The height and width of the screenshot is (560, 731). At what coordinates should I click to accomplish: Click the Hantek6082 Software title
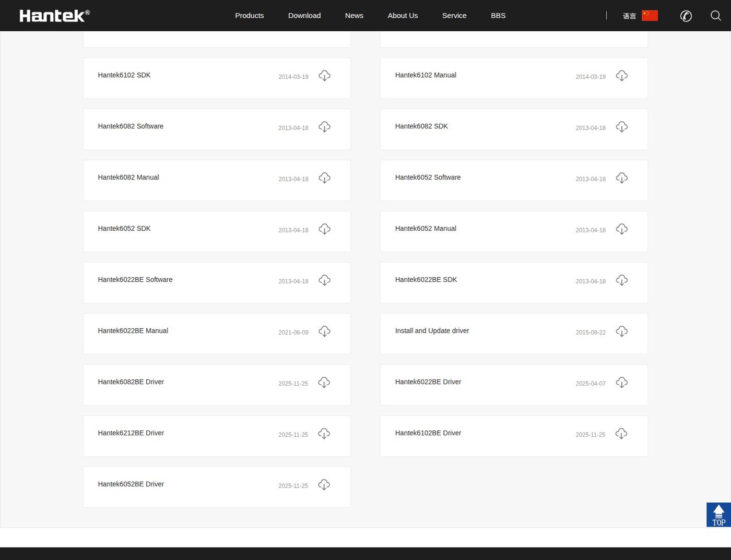pos(131,126)
